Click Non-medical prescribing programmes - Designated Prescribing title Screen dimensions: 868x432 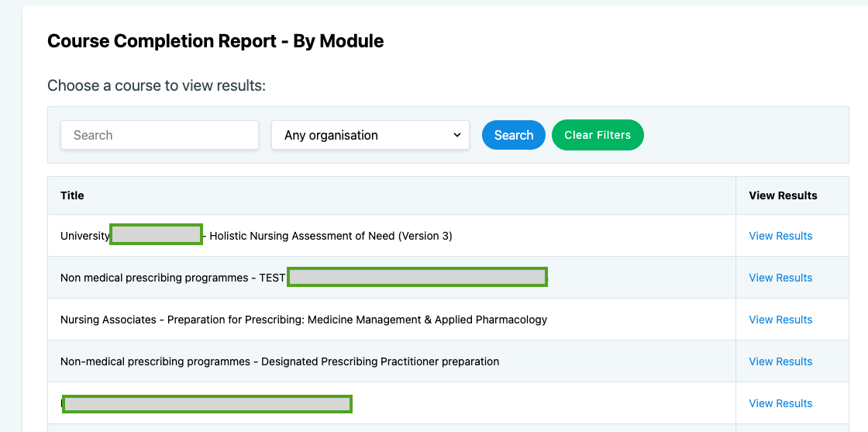click(x=280, y=361)
